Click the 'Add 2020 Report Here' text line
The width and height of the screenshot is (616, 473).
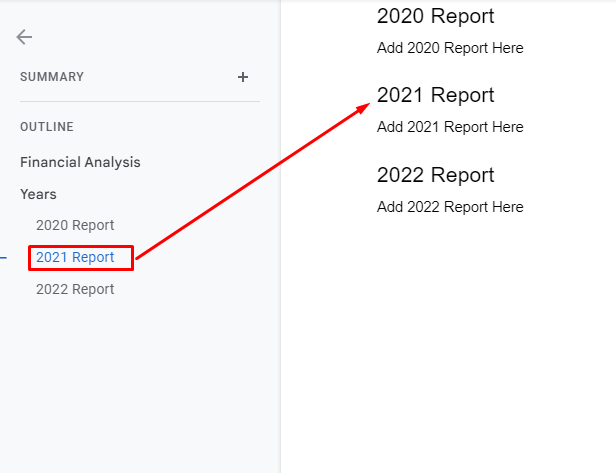[450, 48]
